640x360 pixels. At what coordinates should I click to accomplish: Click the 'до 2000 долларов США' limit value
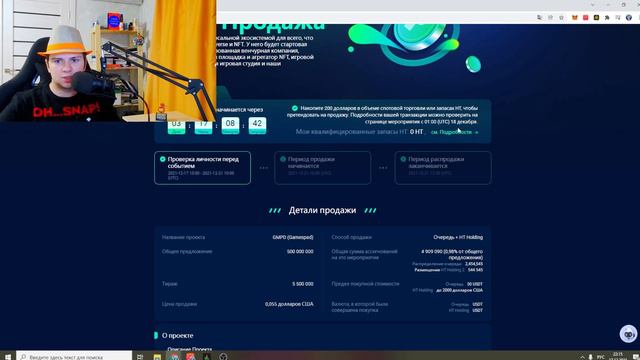(x=459, y=290)
